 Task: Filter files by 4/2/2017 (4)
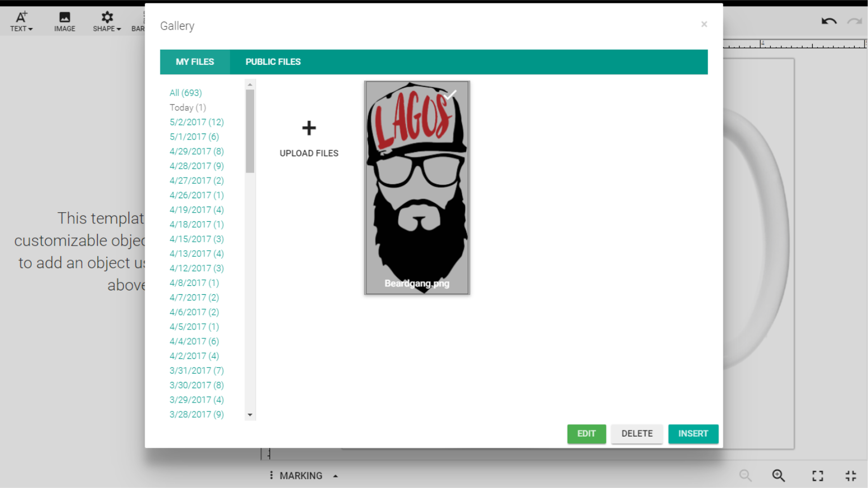coord(194,356)
